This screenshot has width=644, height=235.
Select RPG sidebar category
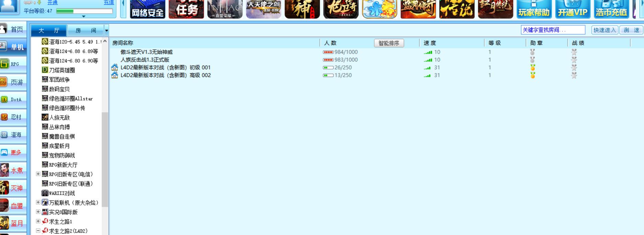point(13,64)
